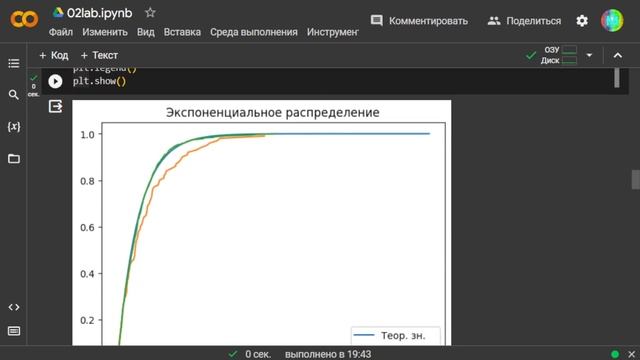
Task: Click the Комментировать button
Action: point(419,21)
